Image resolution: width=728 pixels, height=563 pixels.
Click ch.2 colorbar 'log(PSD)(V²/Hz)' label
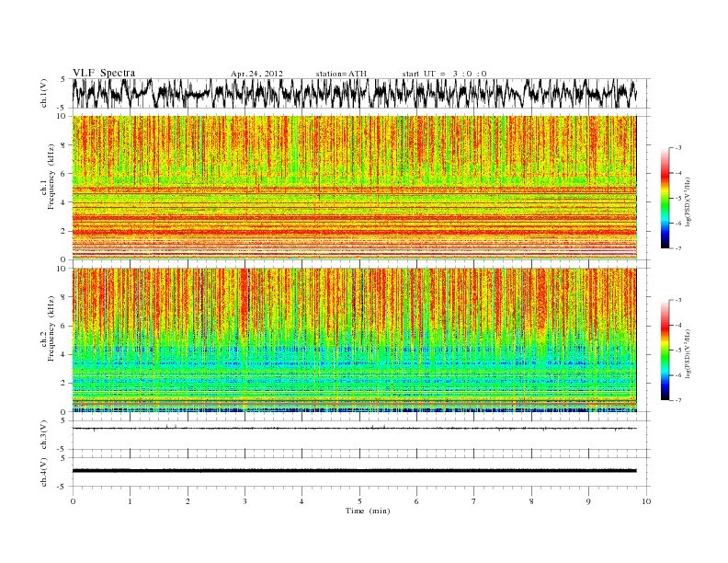pyautogui.click(x=688, y=352)
